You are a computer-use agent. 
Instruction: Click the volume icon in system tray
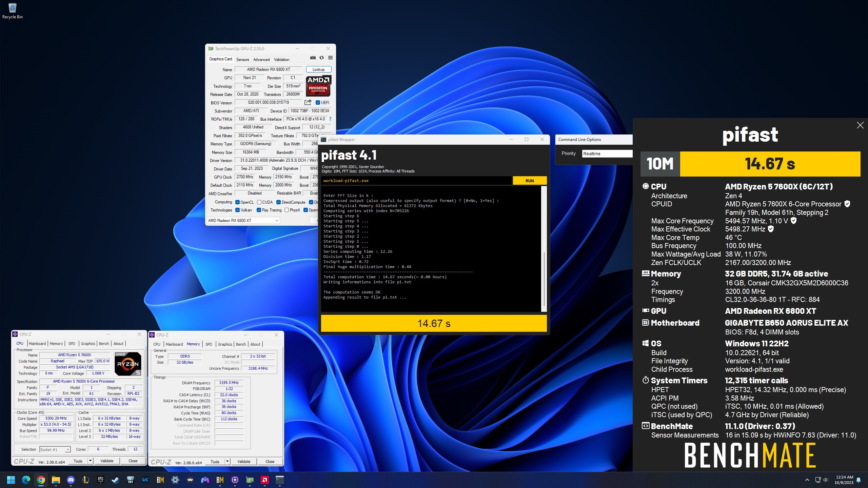click(x=826, y=480)
